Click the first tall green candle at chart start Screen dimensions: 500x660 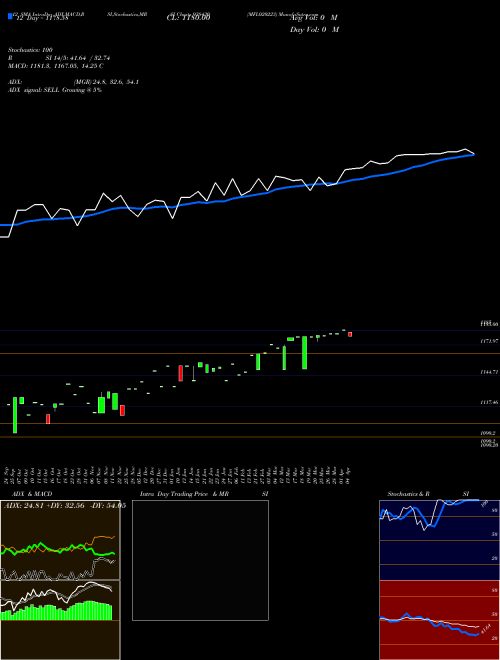point(15,415)
